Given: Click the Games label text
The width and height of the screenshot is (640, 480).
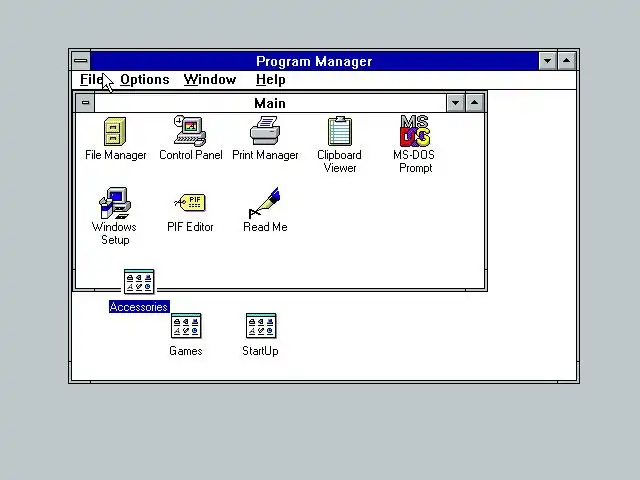Looking at the screenshot, I should [x=186, y=351].
